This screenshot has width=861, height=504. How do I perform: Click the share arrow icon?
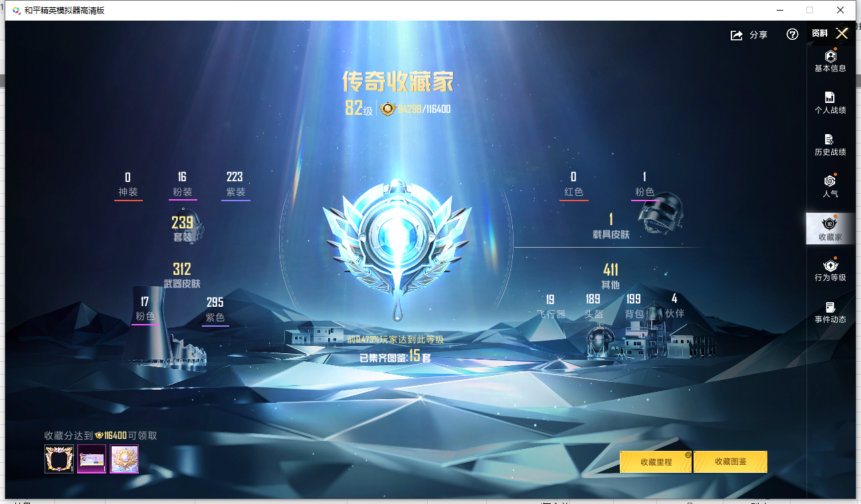click(x=737, y=35)
